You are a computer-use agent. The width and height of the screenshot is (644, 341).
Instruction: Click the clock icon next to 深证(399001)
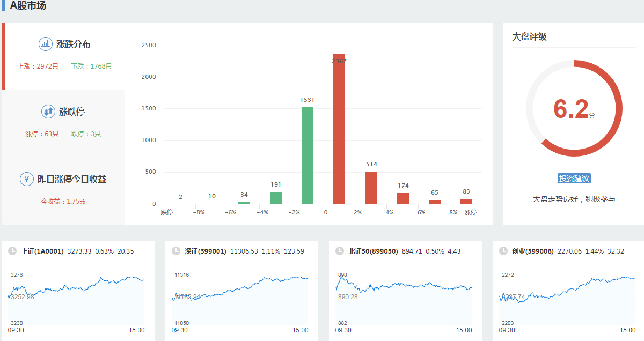[175, 251]
